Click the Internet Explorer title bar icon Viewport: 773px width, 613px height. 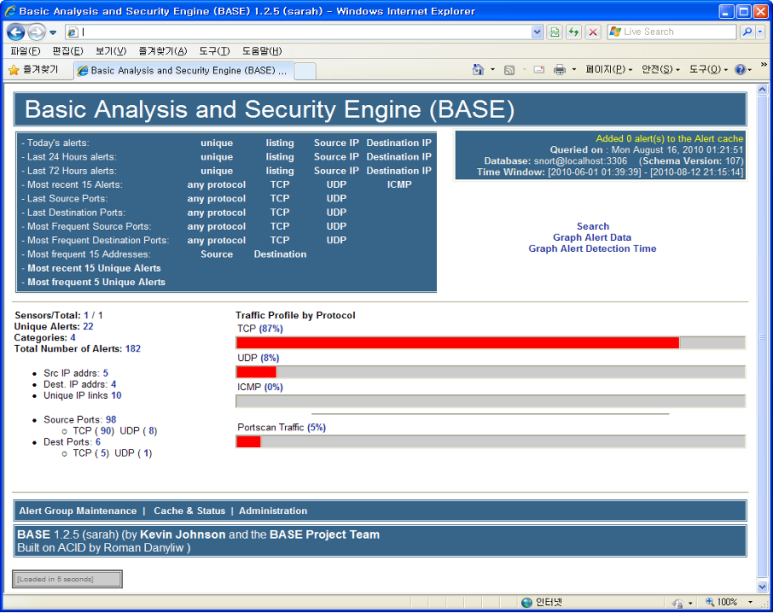tap(9, 11)
